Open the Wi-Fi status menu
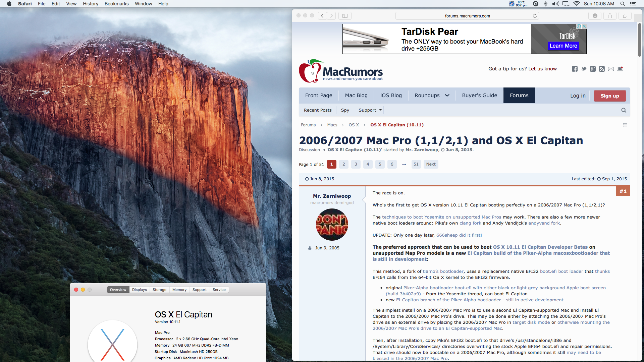 click(577, 4)
